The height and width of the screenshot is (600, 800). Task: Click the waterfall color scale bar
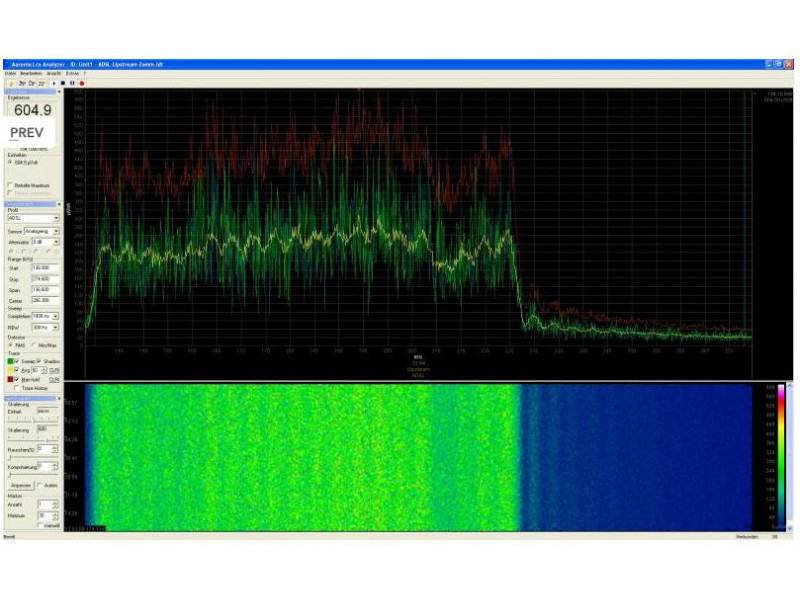click(781, 457)
